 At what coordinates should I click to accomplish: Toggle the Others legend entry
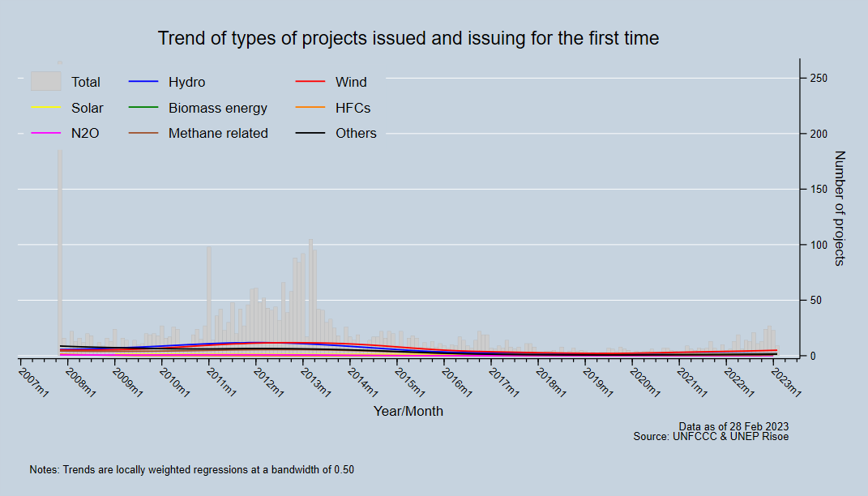(355, 133)
